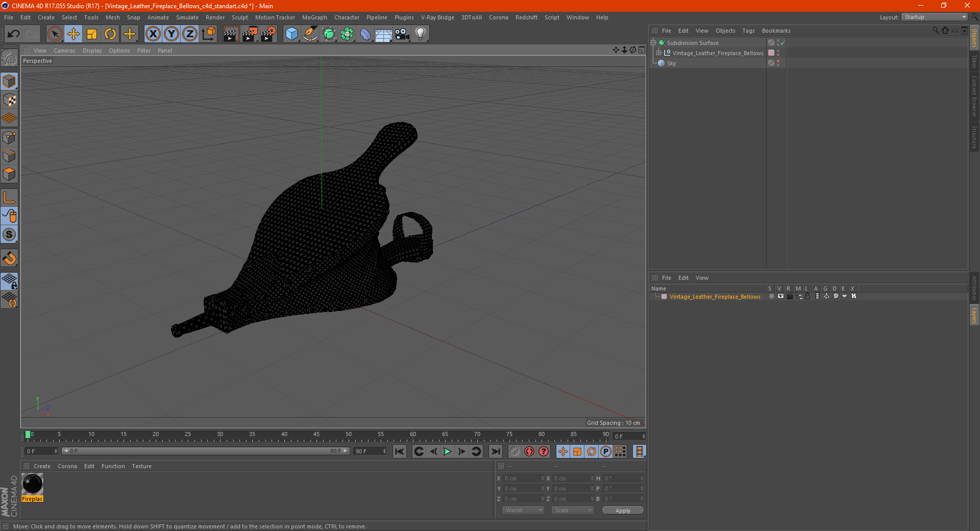
Task: Open viewport Cameras menu
Action: 64,51
